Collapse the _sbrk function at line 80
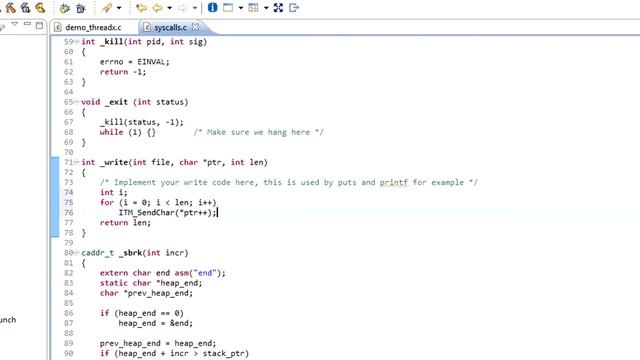640x360 pixels. click(x=76, y=253)
